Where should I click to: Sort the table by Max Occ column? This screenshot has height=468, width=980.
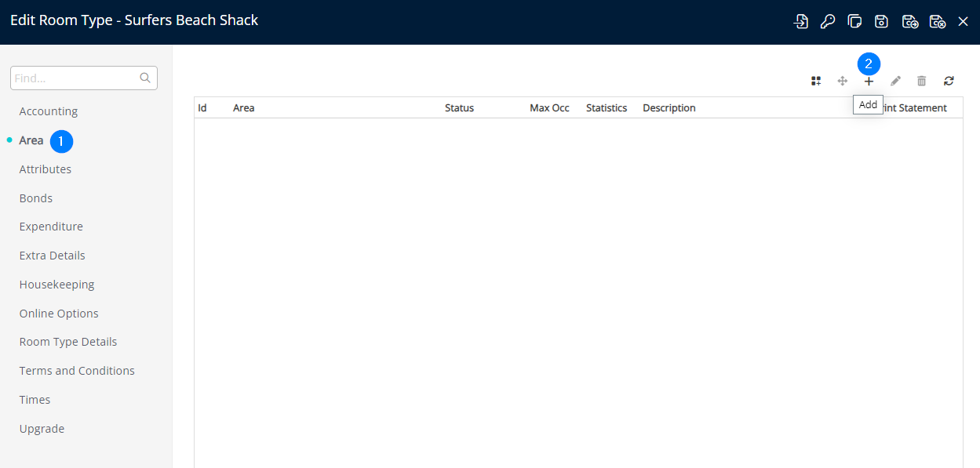(549, 108)
